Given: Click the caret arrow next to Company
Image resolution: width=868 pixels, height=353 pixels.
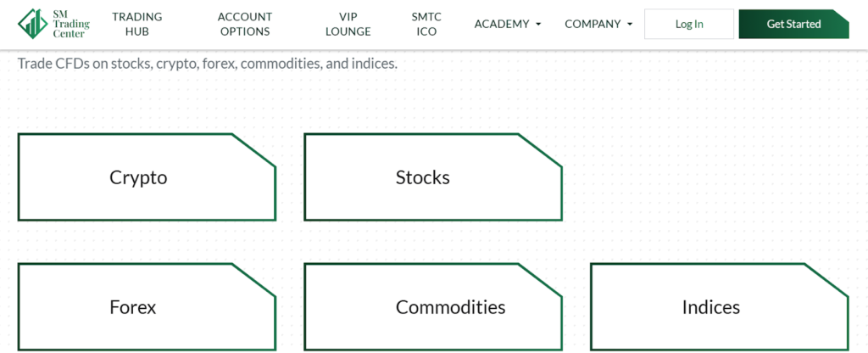Looking at the screenshot, I should [630, 25].
